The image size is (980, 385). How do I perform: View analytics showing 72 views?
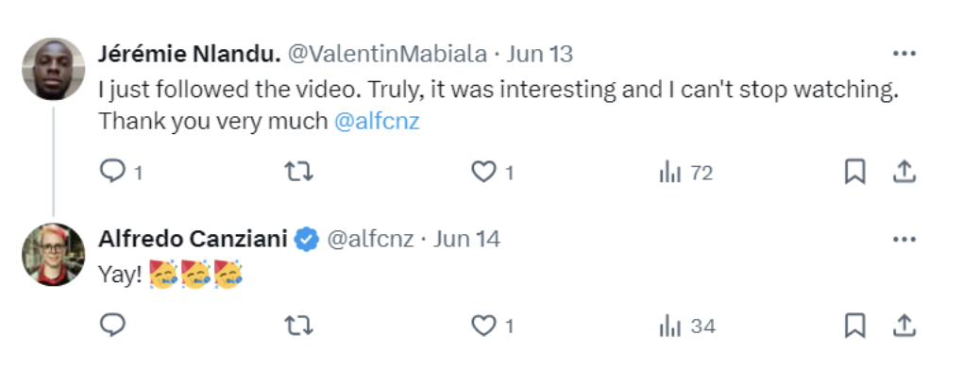pos(685,173)
